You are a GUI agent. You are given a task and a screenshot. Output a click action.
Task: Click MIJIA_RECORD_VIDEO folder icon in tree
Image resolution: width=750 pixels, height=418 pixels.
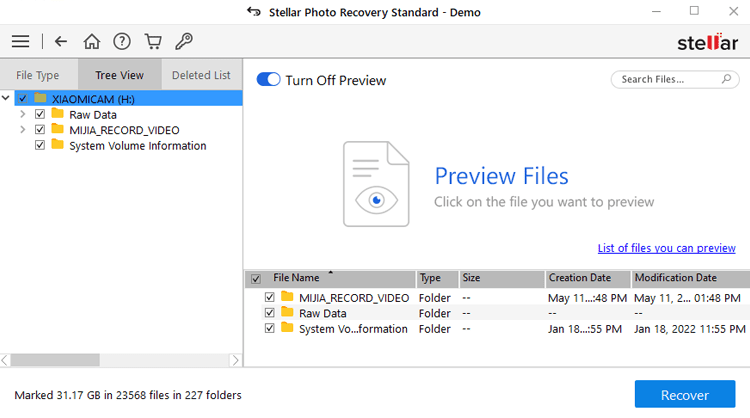click(x=57, y=129)
